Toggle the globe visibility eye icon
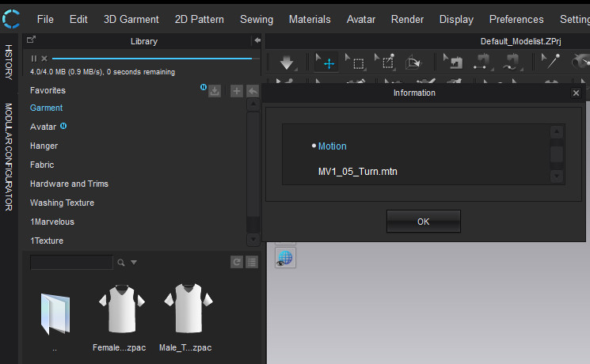This screenshot has width=590, height=364. point(285,257)
